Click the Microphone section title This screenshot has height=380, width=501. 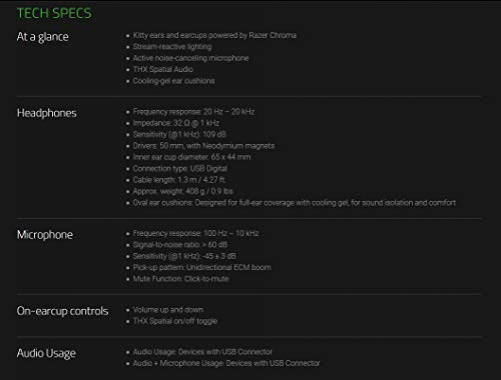(45, 235)
